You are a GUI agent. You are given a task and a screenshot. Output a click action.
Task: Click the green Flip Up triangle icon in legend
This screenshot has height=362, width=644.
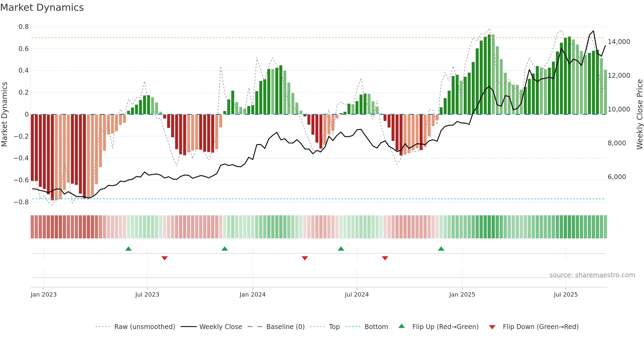coord(402,326)
